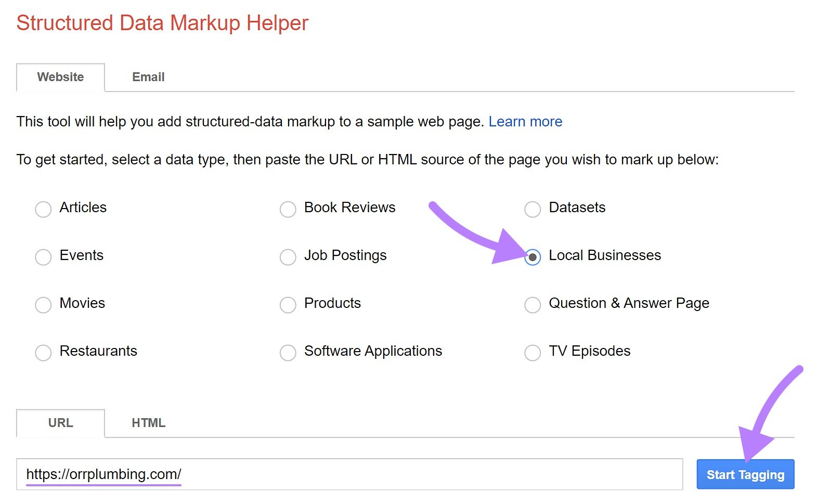The height and width of the screenshot is (504, 817).
Task: Select the TV Episodes data type
Action: (532, 353)
